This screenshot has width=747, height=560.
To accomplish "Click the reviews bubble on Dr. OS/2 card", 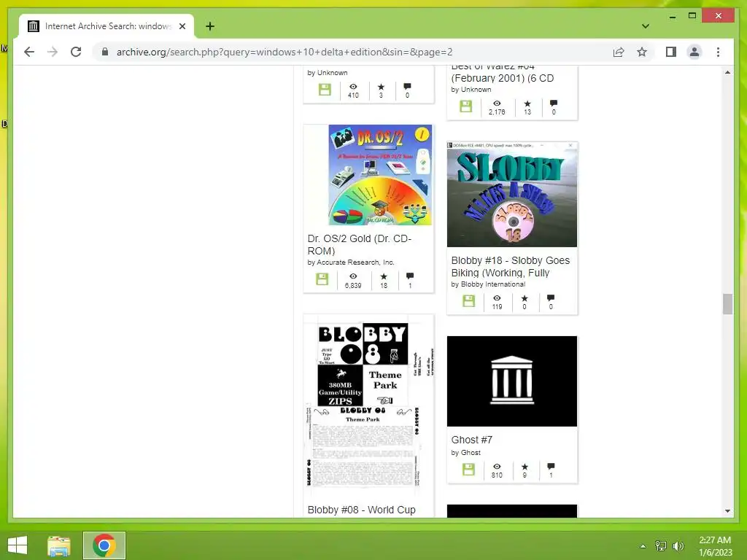I will (410, 276).
